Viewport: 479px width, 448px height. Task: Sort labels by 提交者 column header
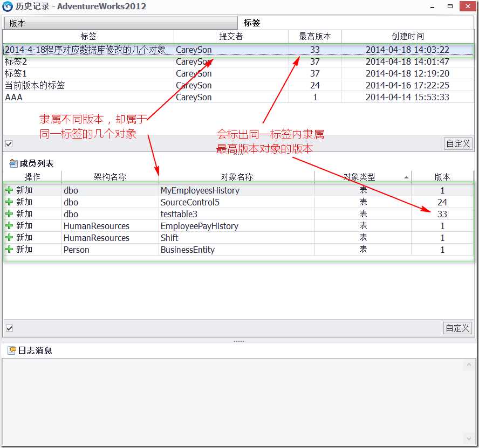pos(231,36)
